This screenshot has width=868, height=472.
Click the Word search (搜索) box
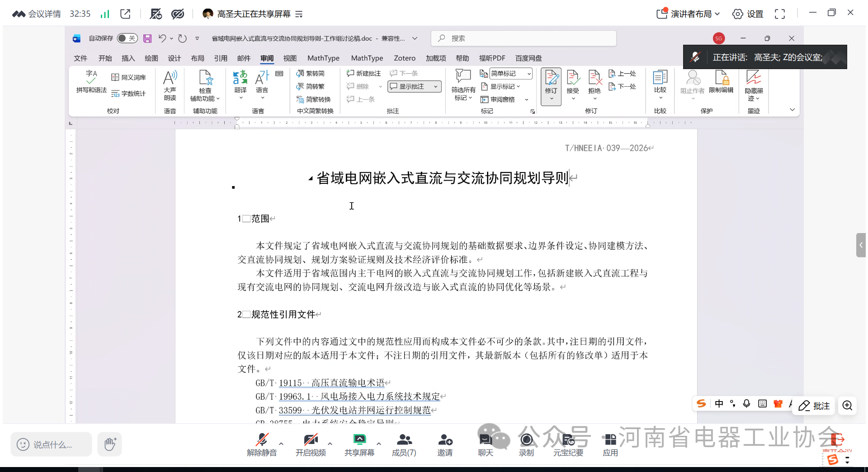[524, 38]
